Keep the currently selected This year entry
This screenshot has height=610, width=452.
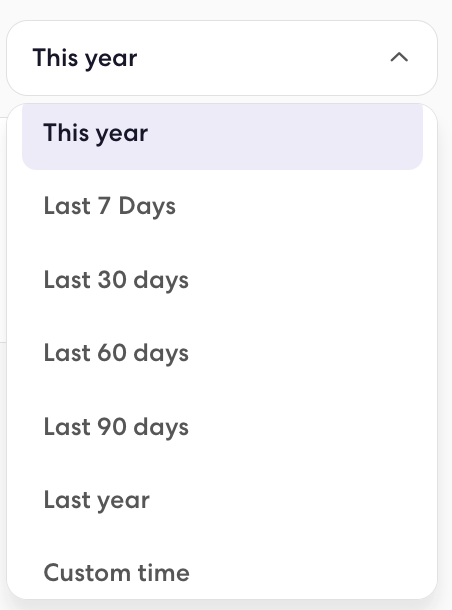(x=222, y=133)
